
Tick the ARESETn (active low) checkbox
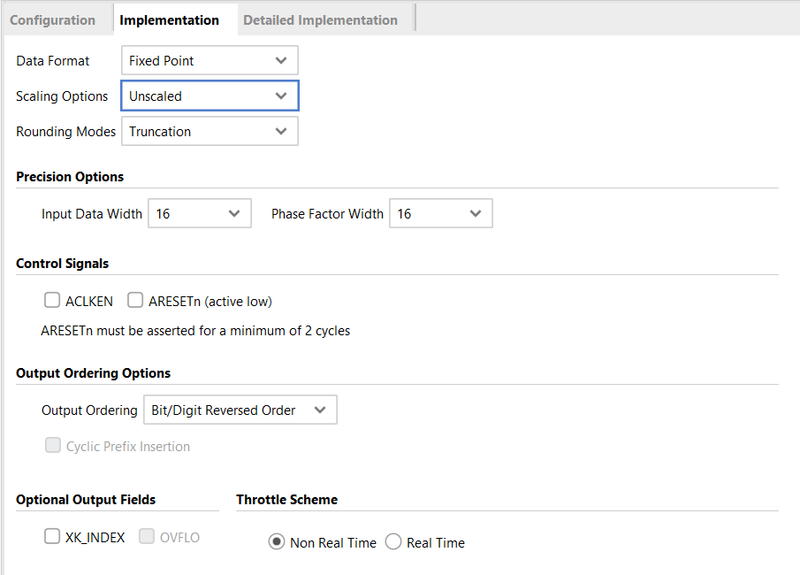(136, 301)
